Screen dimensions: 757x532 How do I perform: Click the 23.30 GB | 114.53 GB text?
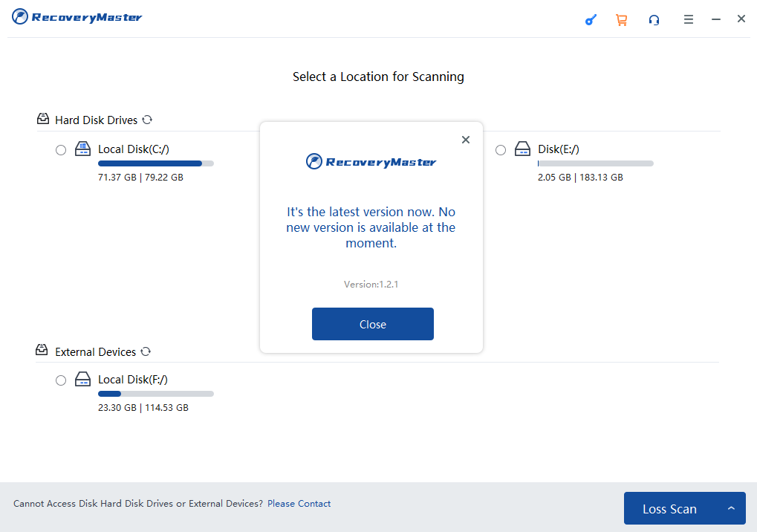click(143, 407)
